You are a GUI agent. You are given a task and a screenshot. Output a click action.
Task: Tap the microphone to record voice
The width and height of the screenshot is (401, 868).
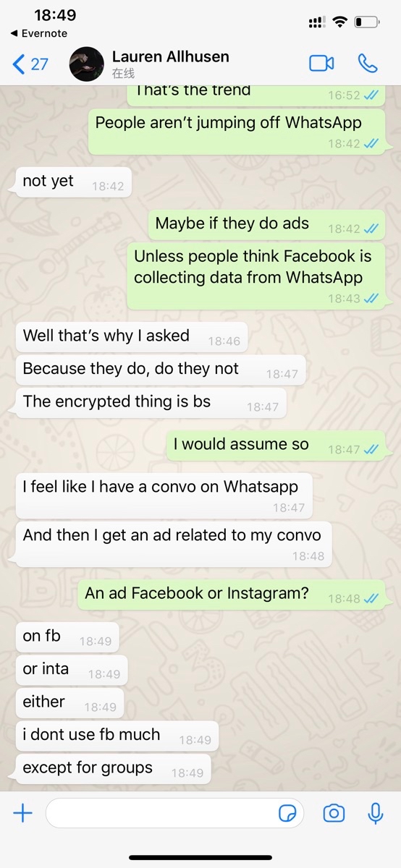[x=375, y=814]
